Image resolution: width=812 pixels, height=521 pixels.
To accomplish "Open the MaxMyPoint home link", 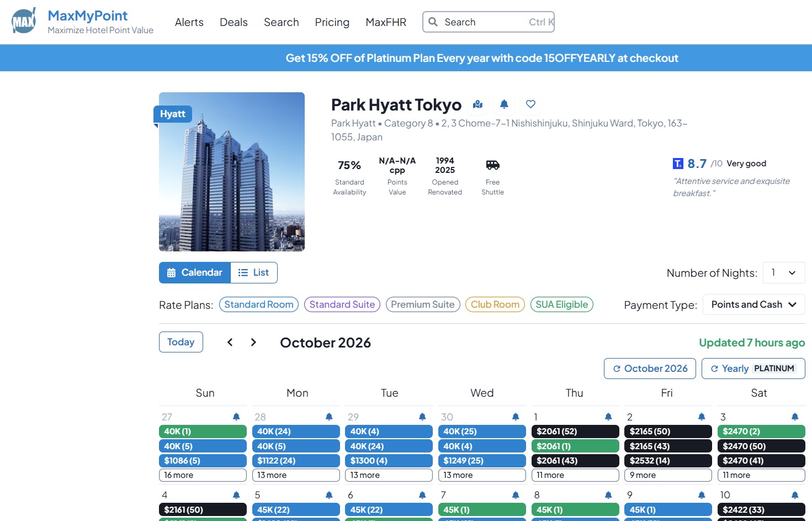I will (x=88, y=15).
